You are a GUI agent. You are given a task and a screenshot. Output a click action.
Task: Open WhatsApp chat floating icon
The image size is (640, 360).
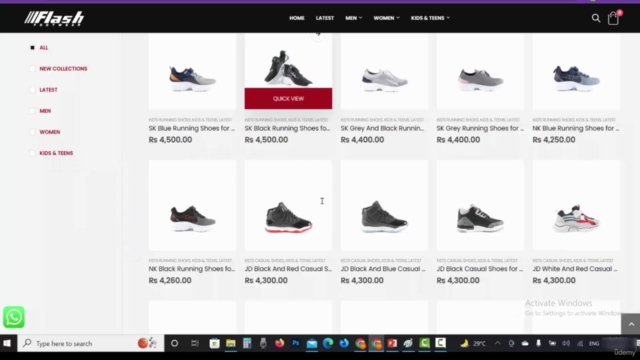click(14, 317)
